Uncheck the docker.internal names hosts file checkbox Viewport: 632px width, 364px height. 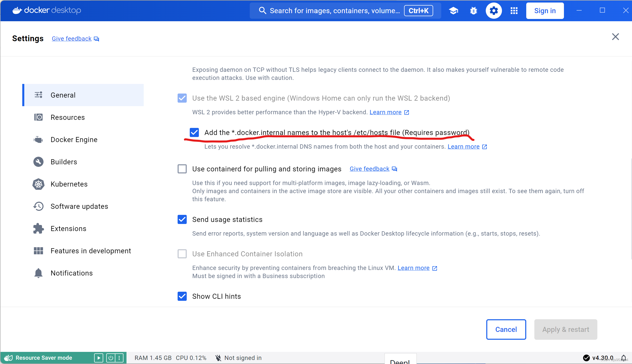tap(194, 132)
